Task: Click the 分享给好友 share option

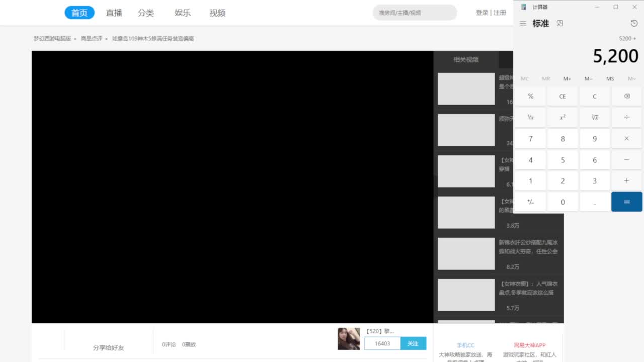Action: pyautogui.click(x=108, y=347)
